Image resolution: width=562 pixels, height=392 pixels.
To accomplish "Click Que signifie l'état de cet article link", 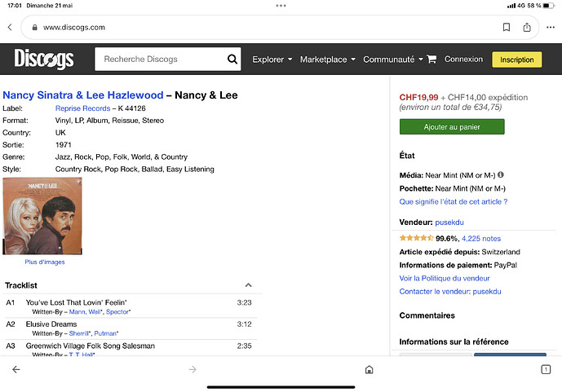I will pyautogui.click(x=453, y=201).
